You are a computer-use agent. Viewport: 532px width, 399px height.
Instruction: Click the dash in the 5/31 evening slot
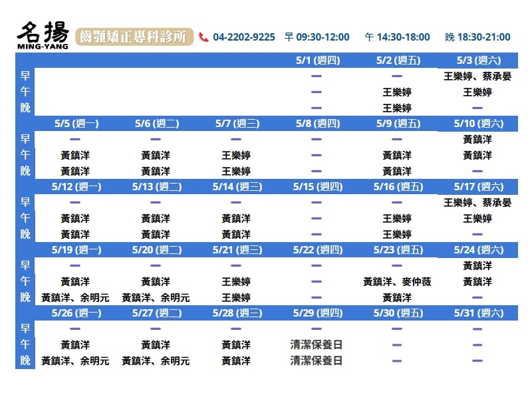coord(477,360)
